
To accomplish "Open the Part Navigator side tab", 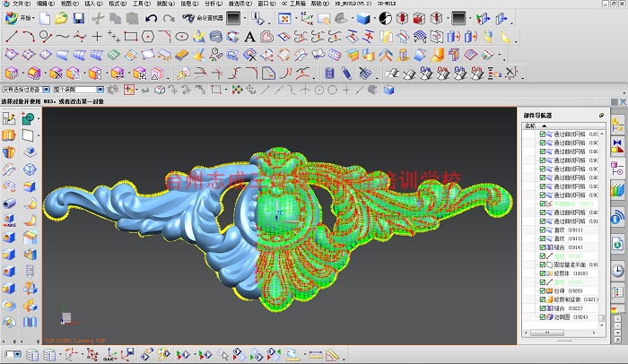I will [617, 169].
